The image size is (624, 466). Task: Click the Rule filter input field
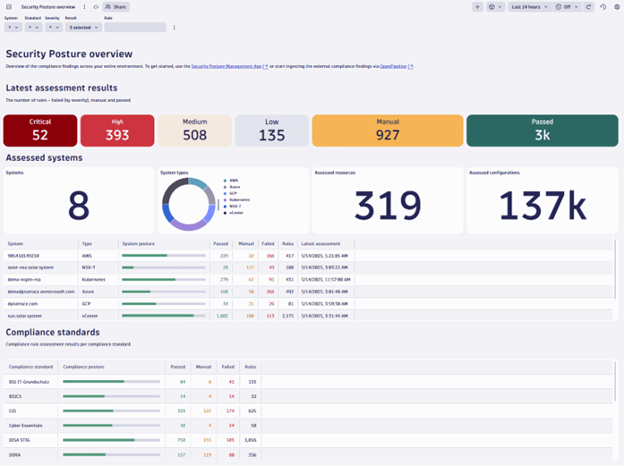pyautogui.click(x=134, y=27)
